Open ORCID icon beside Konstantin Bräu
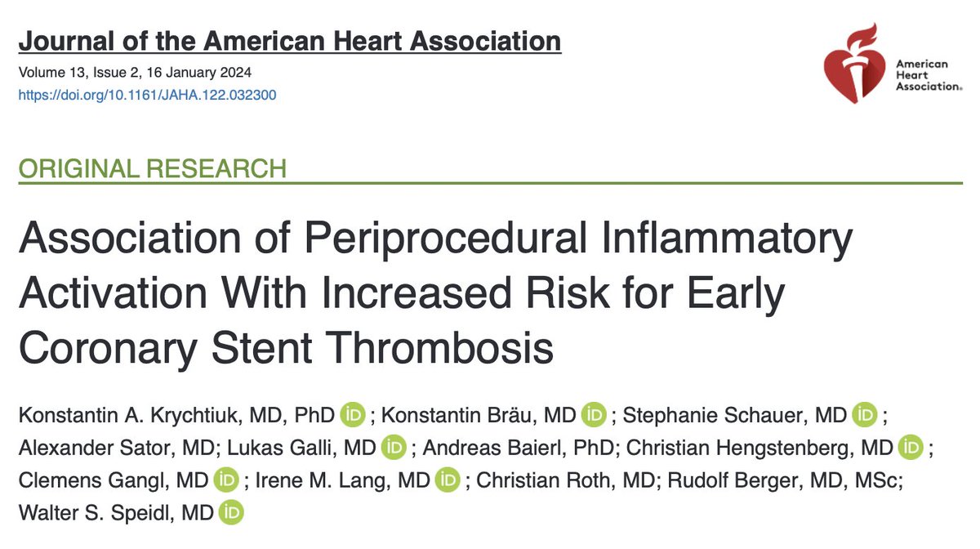 pyautogui.click(x=593, y=415)
